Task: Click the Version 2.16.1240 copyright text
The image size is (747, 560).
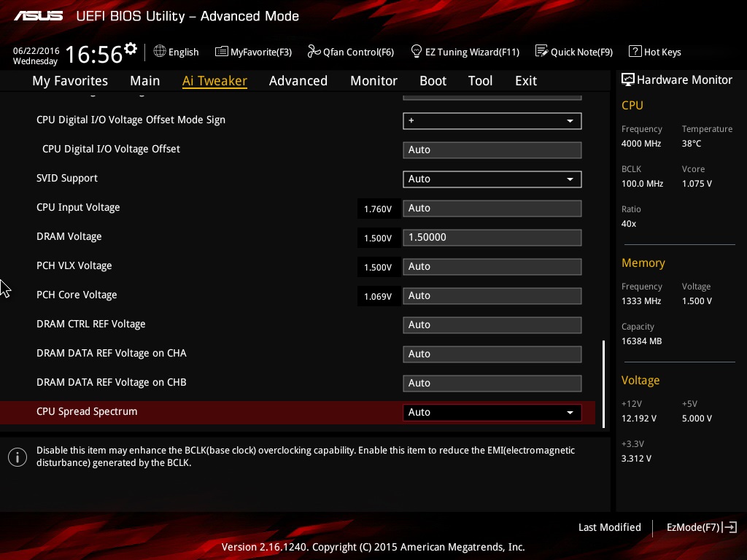Action: coord(373,547)
